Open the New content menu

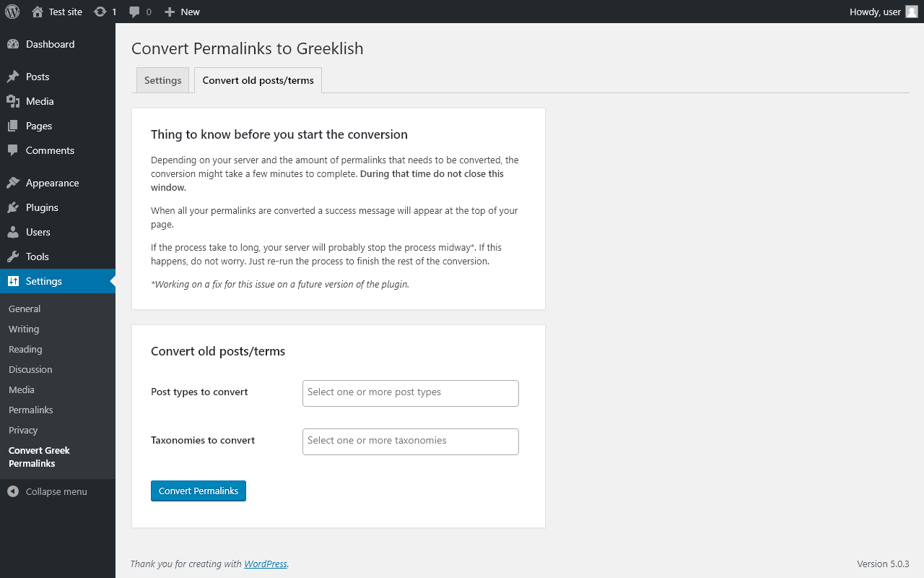(182, 12)
